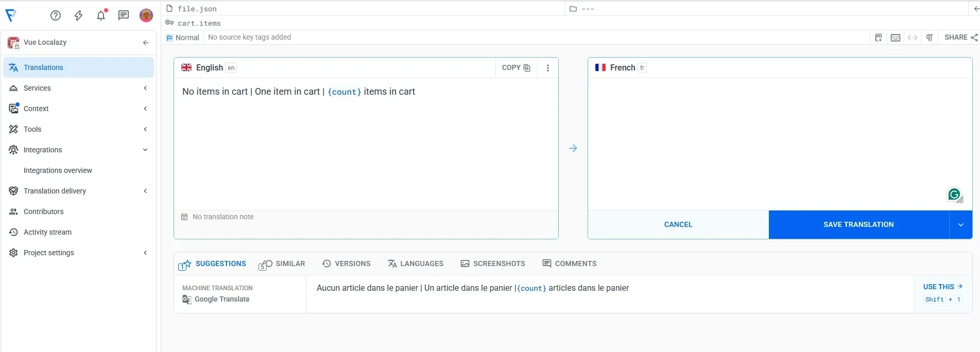Click the angle brackets placeholders icon
This screenshot has height=352, width=980.
pyautogui.click(x=913, y=38)
